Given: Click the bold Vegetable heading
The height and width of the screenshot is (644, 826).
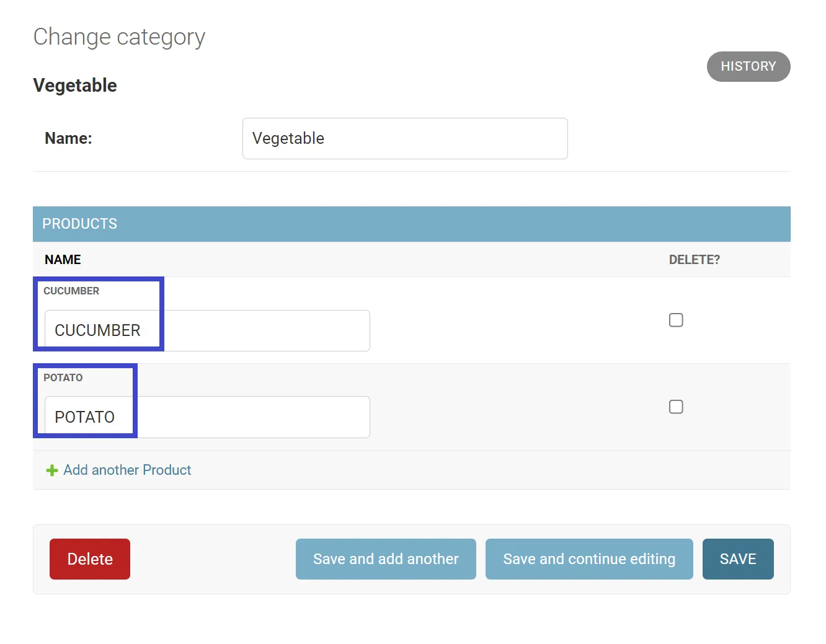Looking at the screenshot, I should [75, 86].
